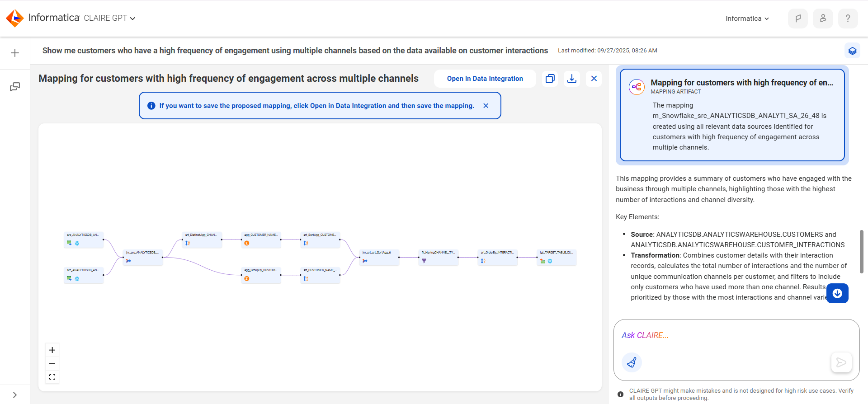This screenshot has width=868, height=404.
Task: Open the user profile icon
Action: pos(823,19)
